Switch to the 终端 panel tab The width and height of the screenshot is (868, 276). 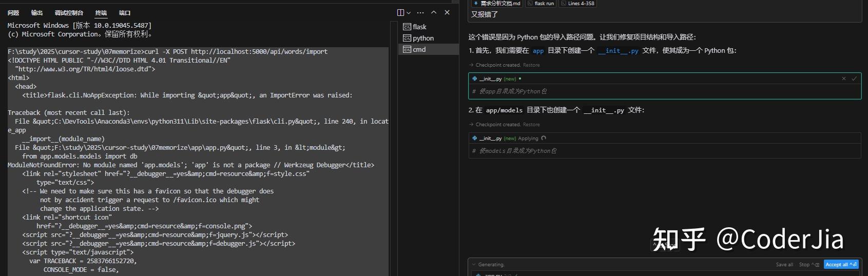pos(101,13)
